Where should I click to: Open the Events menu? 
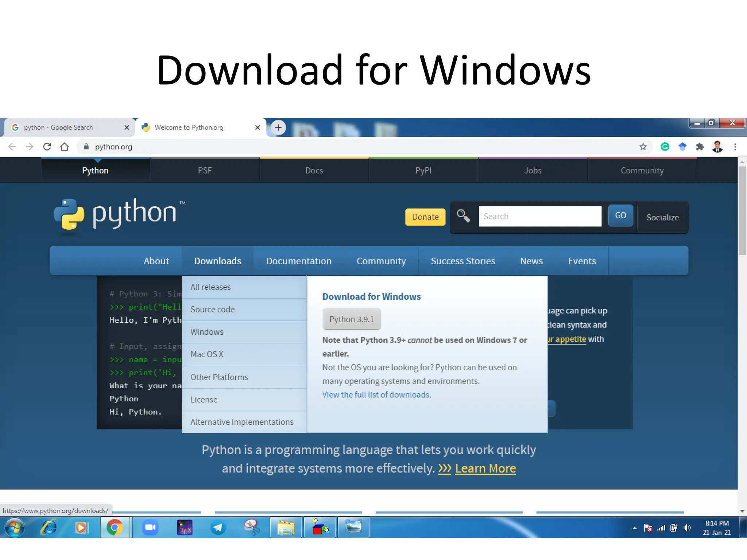point(582,261)
